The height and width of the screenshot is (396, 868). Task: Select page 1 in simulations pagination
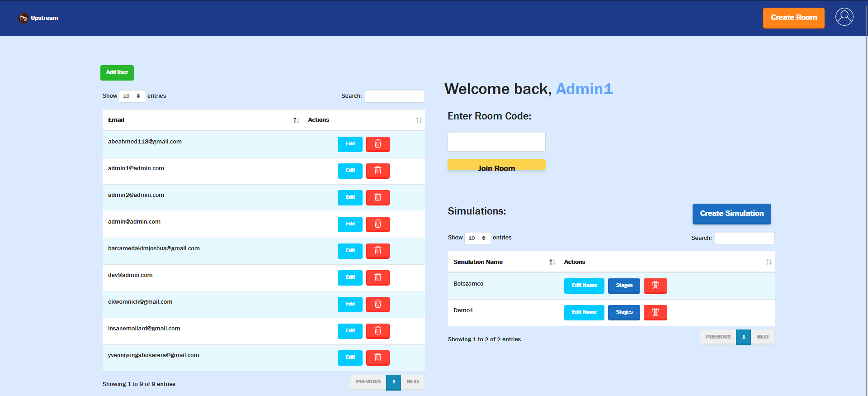click(x=743, y=337)
